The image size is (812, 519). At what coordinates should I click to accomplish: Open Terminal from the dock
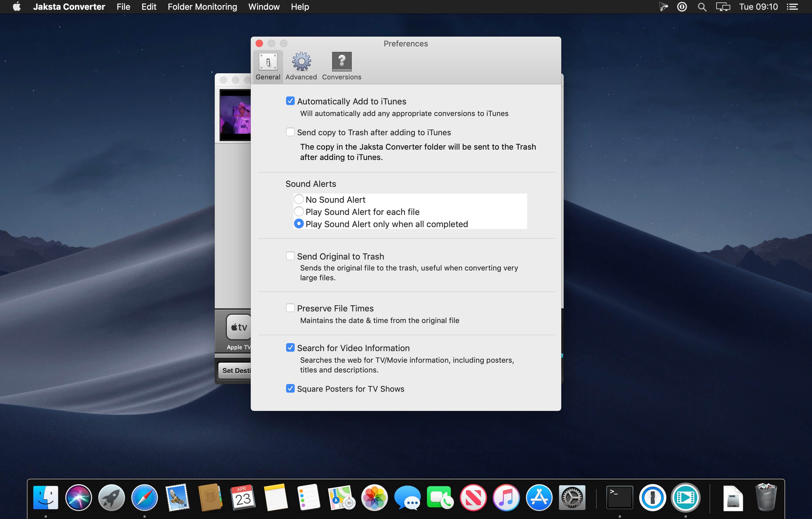tap(620, 497)
